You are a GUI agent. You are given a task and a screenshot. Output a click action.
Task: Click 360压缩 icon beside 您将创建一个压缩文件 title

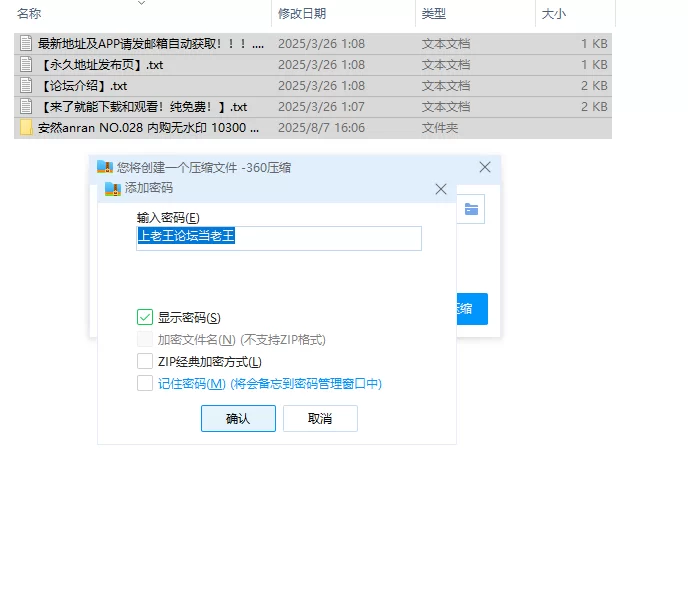pos(105,167)
